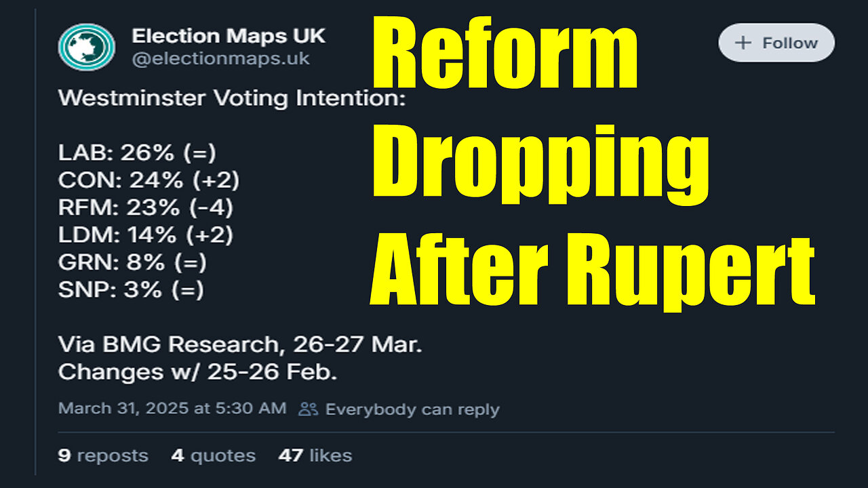Open the @electionmaps.uk handle link

pos(220,59)
